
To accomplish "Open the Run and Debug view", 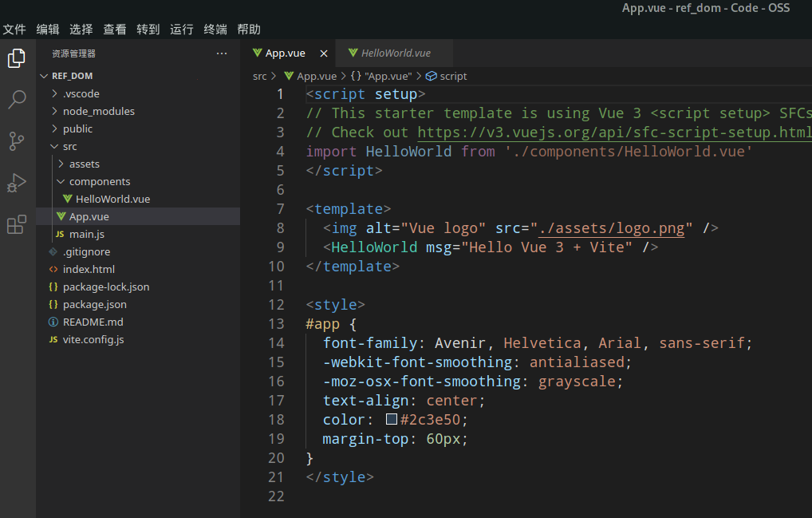I will (17, 183).
